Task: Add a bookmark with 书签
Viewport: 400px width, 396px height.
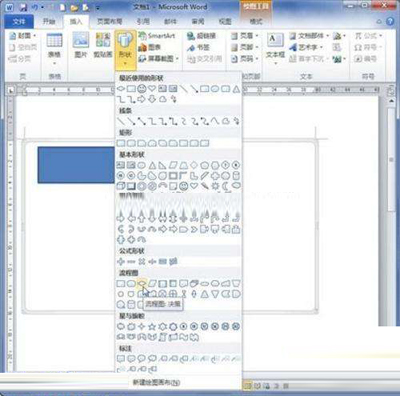Action: coord(198,47)
